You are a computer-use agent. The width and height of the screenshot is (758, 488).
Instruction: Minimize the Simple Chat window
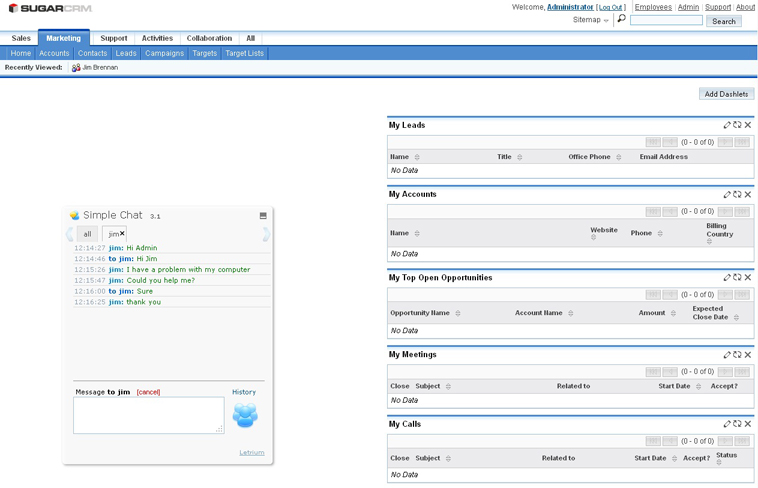pyautogui.click(x=263, y=216)
